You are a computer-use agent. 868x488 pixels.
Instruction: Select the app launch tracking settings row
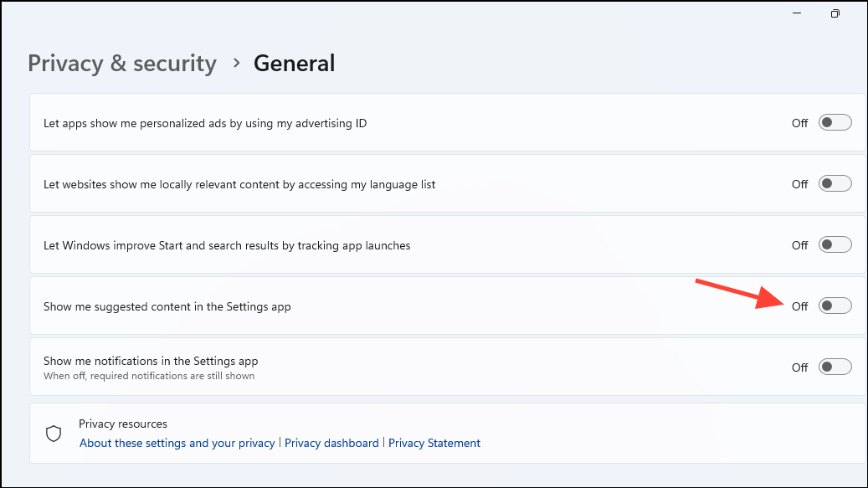(419, 244)
